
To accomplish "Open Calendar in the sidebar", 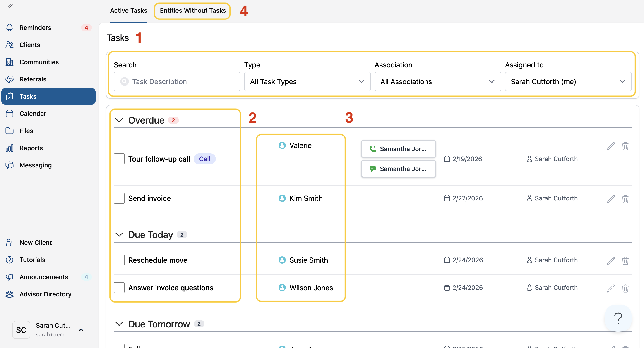I will click(33, 114).
